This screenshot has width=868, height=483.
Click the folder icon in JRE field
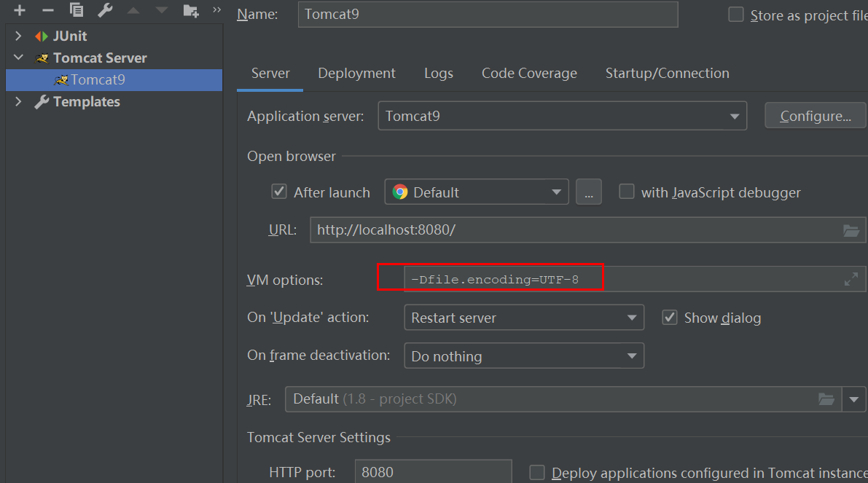click(x=826, y=398)
